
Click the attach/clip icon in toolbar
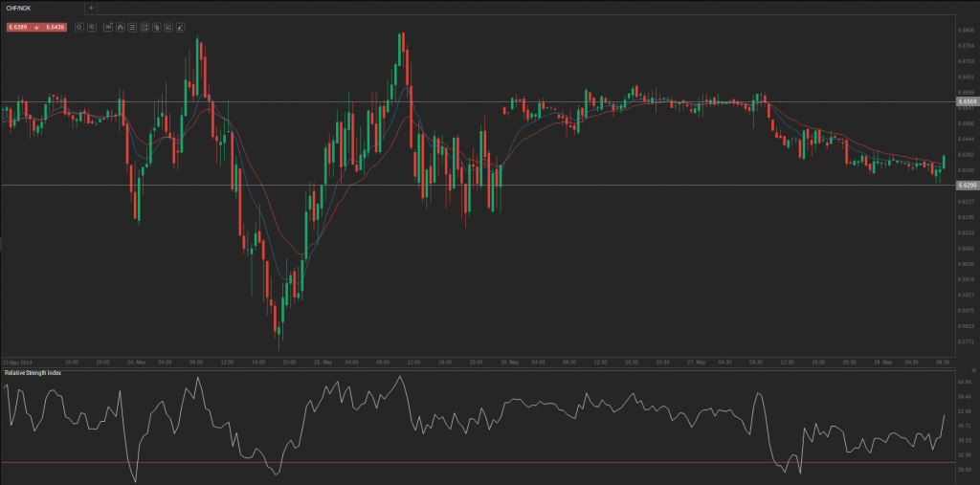[x=156, y=27]
